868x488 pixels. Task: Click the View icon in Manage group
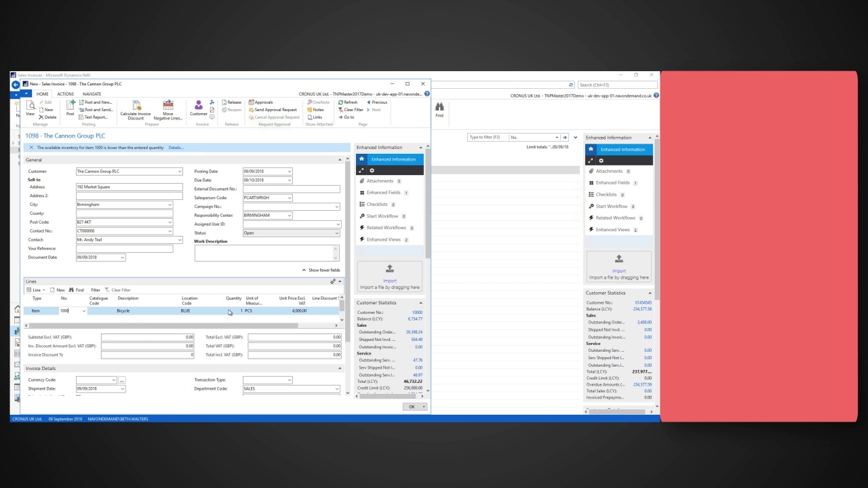coord(30,108)
